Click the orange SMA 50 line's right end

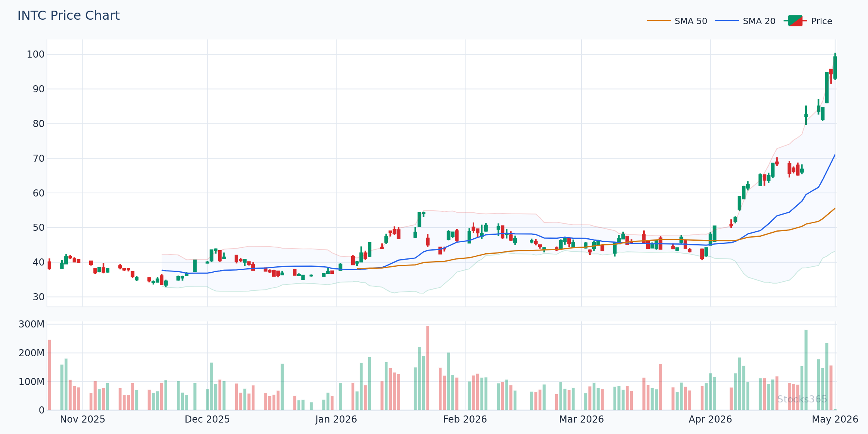coord(834,209)
